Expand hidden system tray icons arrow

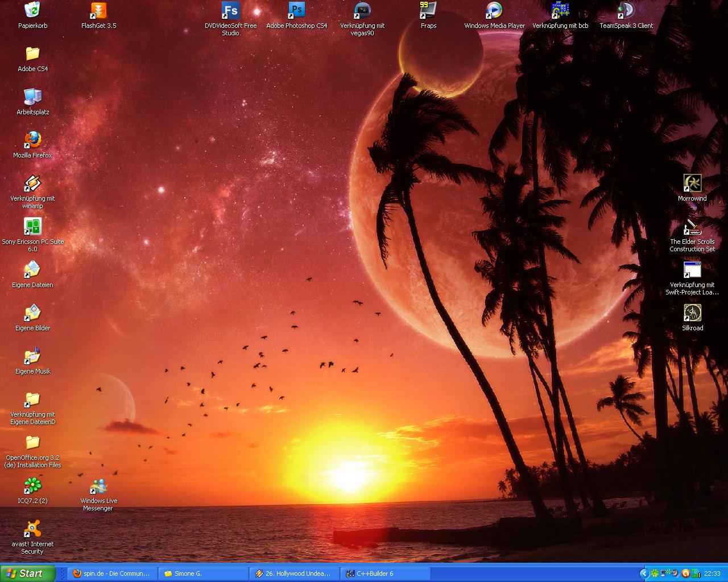pos(644,573)
